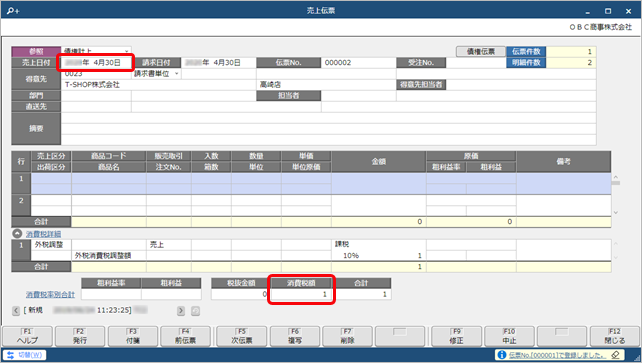Click the 外税消費税調整額 cell
Viewport: 642px width, 363px height.
point(109,255)
